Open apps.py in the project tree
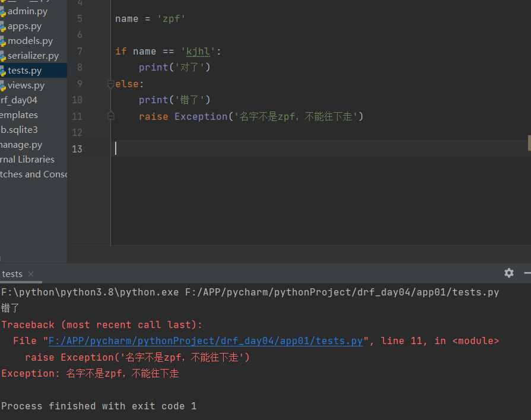The width and height of the screenshot is (531, 420). [24, 26]
